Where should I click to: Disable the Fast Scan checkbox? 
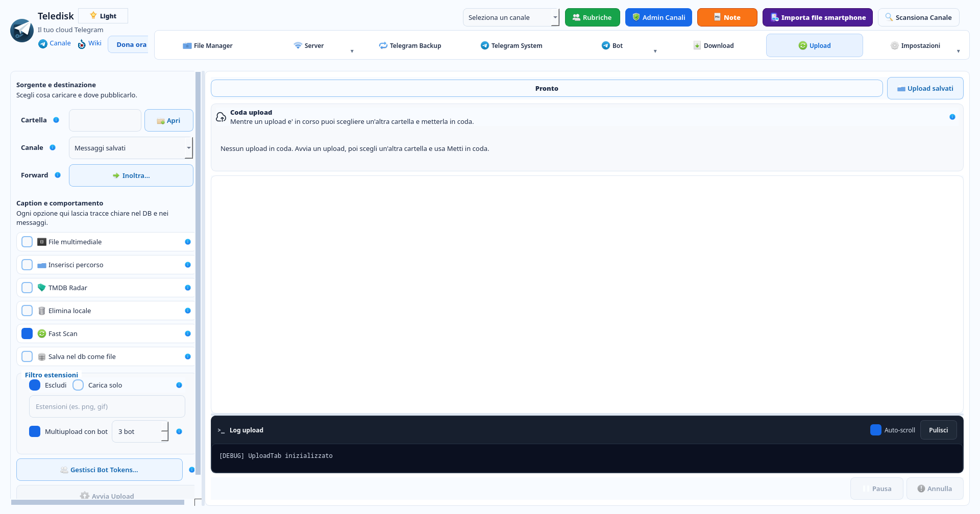(x=27, y=333)
